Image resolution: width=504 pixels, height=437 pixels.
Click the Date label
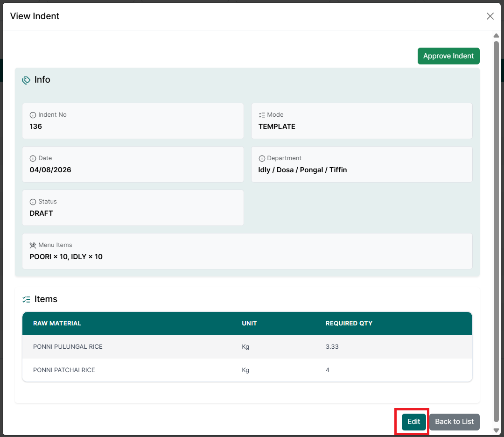45,158
